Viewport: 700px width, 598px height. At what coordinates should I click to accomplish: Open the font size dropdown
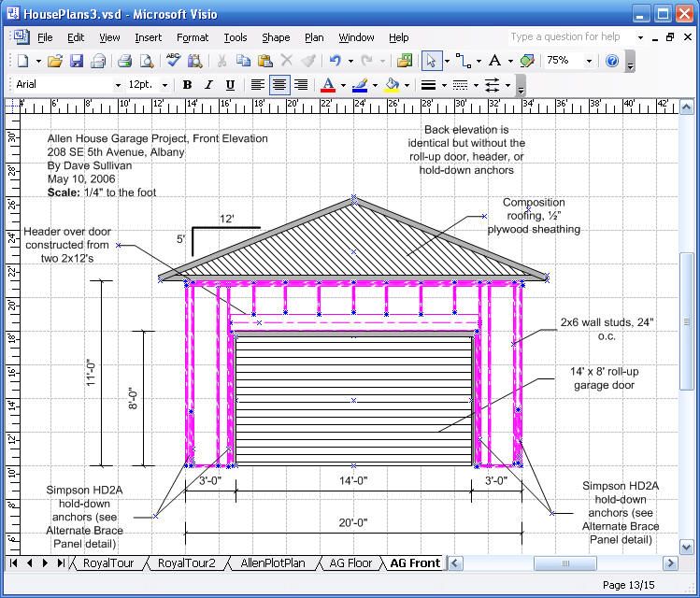164,85
